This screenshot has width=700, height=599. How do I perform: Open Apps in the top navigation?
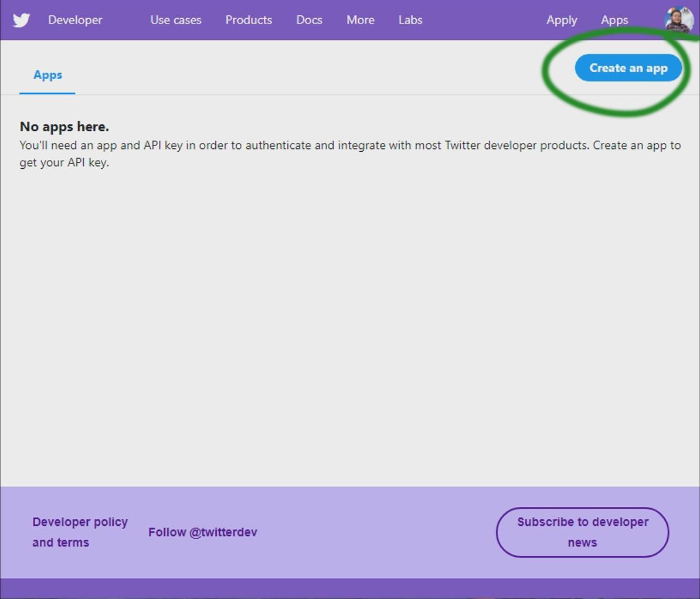tap(614, 20)
